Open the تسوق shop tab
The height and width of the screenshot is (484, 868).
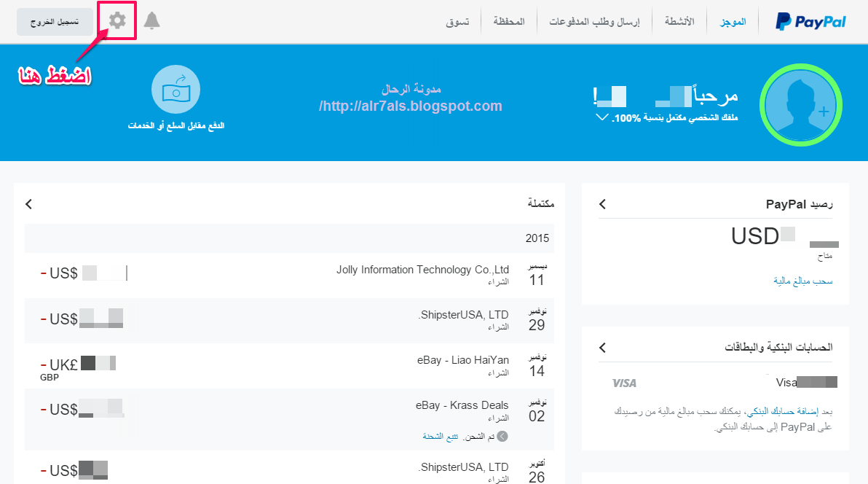click(x=457, y=22)
